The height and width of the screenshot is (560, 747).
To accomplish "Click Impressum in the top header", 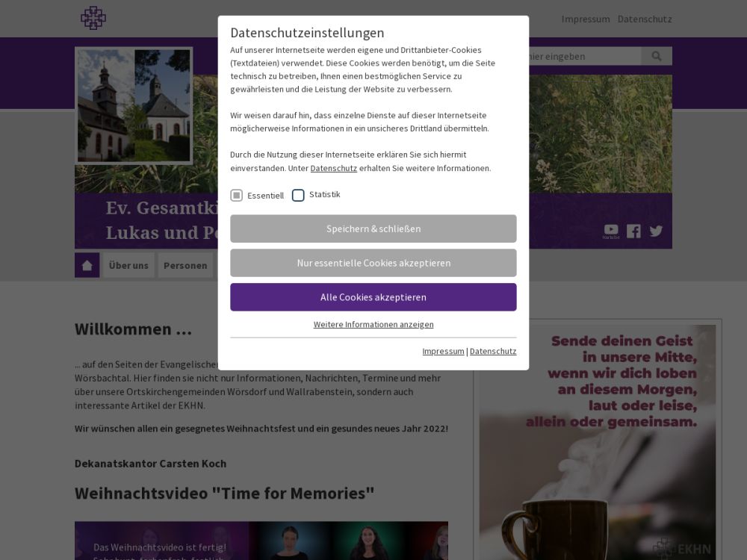I will tap(586, 19).
